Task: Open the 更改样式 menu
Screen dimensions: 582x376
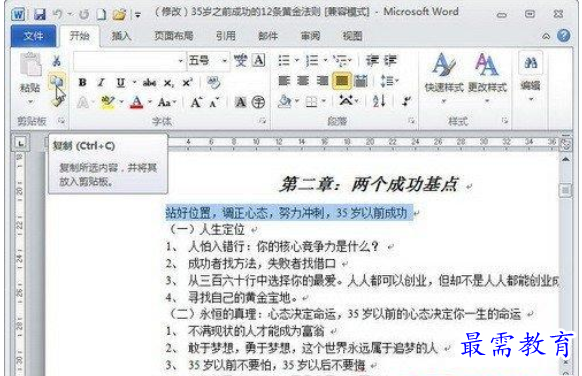Action: pos(487,78)
